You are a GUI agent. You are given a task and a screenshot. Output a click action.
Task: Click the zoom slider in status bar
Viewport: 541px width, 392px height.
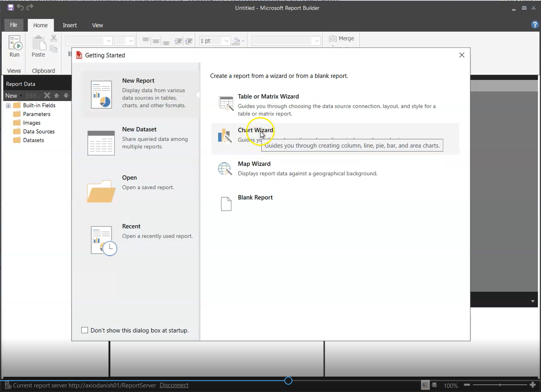click(500, 385)
